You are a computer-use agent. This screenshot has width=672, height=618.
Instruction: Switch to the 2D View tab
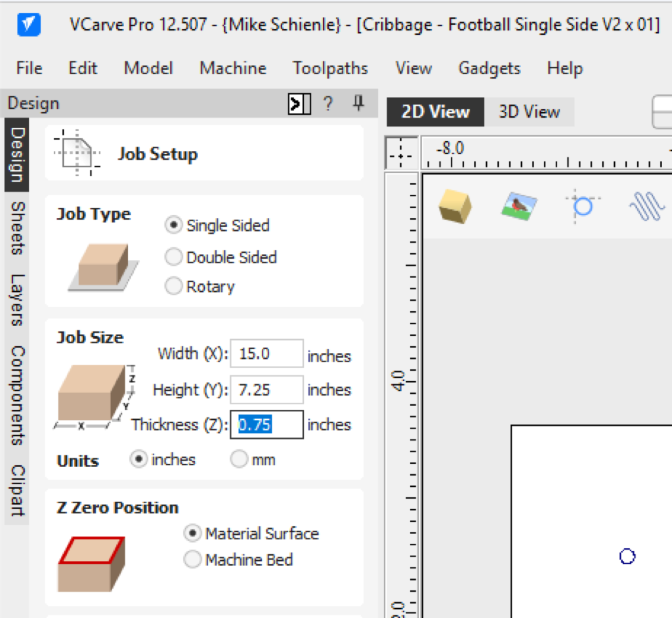(436, 112)
